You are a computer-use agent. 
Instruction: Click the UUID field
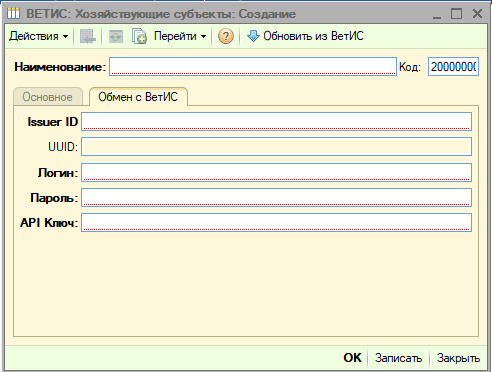(x=276, y=146)
